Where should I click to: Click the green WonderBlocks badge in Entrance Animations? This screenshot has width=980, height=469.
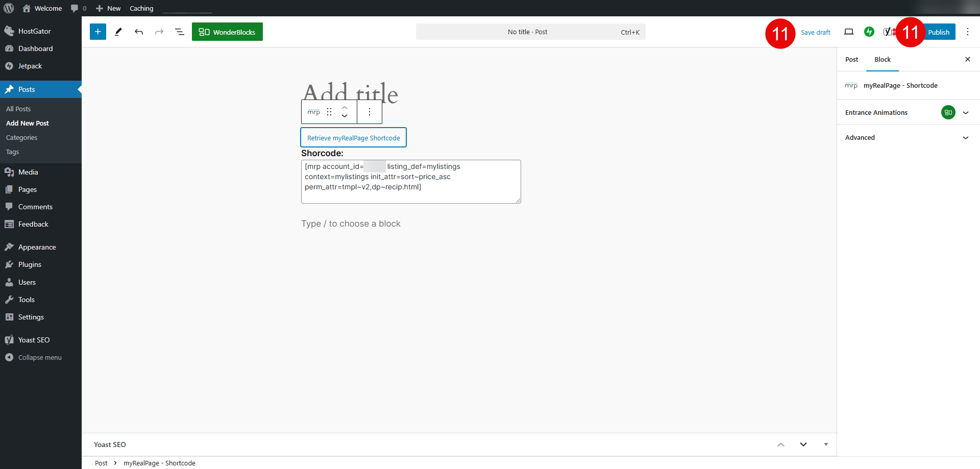tap(948, 112)
